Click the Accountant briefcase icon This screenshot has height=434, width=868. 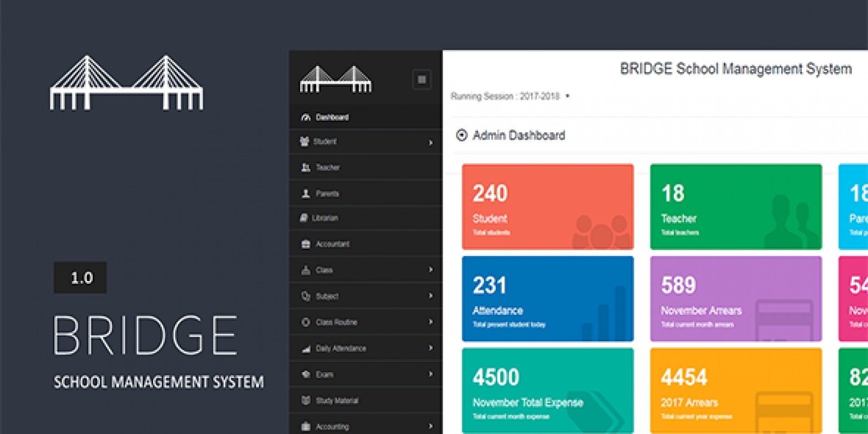pos(306,244)
